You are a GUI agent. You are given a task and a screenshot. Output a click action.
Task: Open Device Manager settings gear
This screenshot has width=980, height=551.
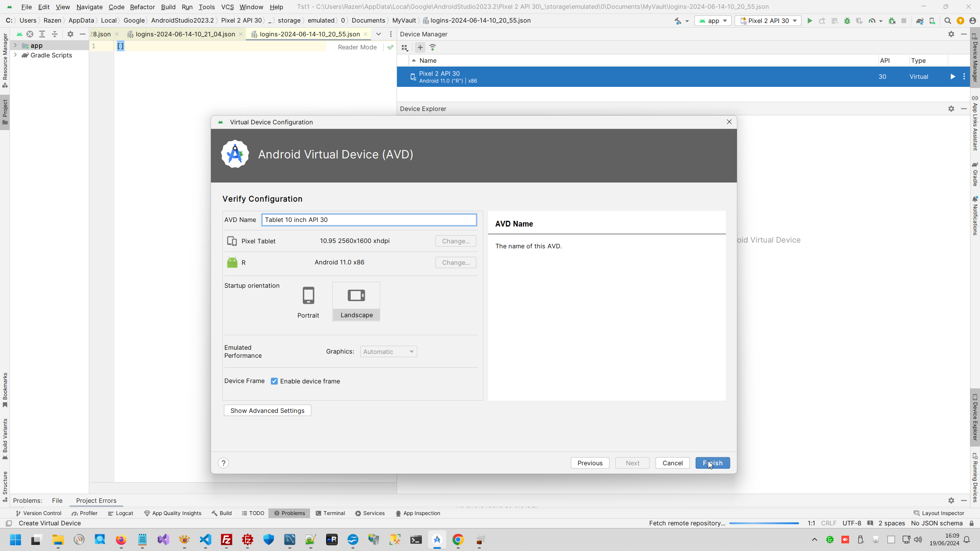click(951, 34)
